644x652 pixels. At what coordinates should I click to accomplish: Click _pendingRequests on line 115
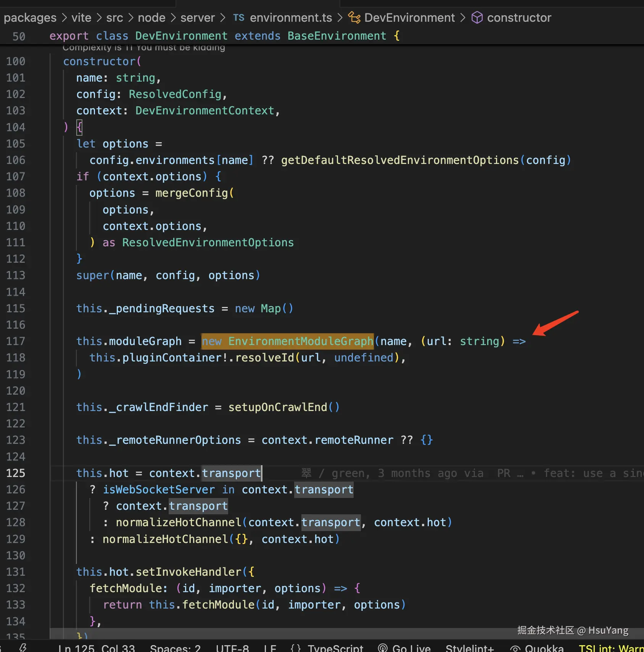162,308
